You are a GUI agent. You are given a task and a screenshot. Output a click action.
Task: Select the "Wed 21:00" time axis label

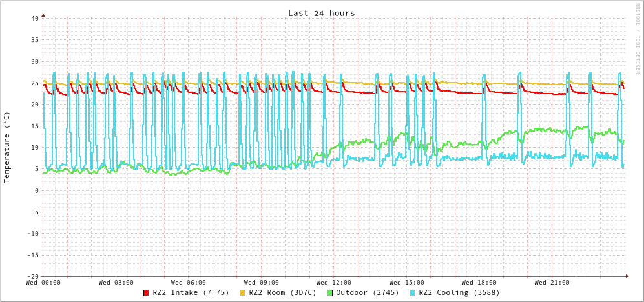click(x=552, y=282)
